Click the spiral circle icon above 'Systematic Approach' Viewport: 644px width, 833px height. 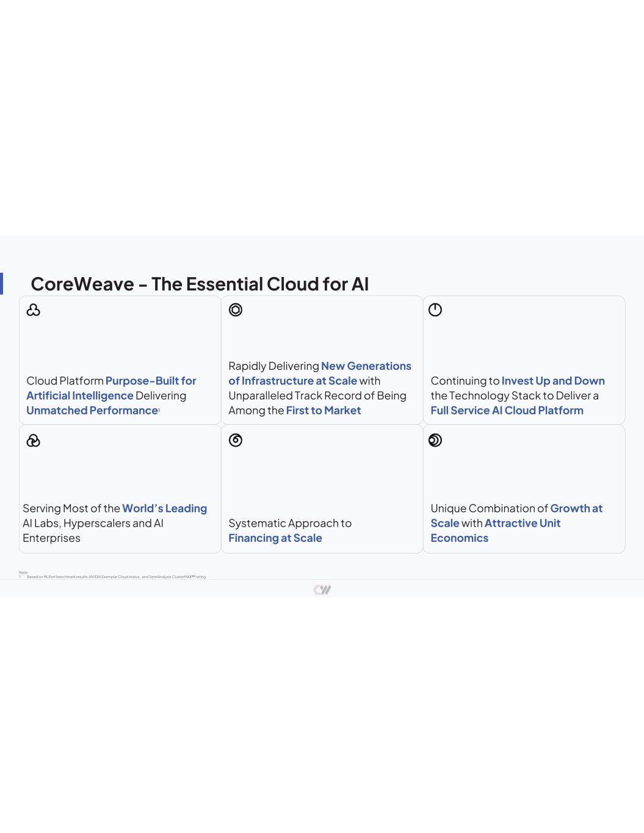(236, 441)
